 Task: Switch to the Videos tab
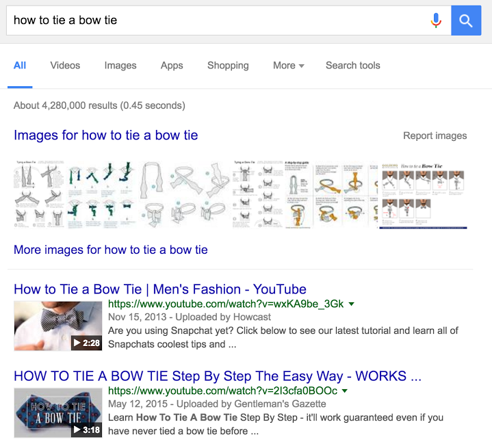click(x=65, y=65)
